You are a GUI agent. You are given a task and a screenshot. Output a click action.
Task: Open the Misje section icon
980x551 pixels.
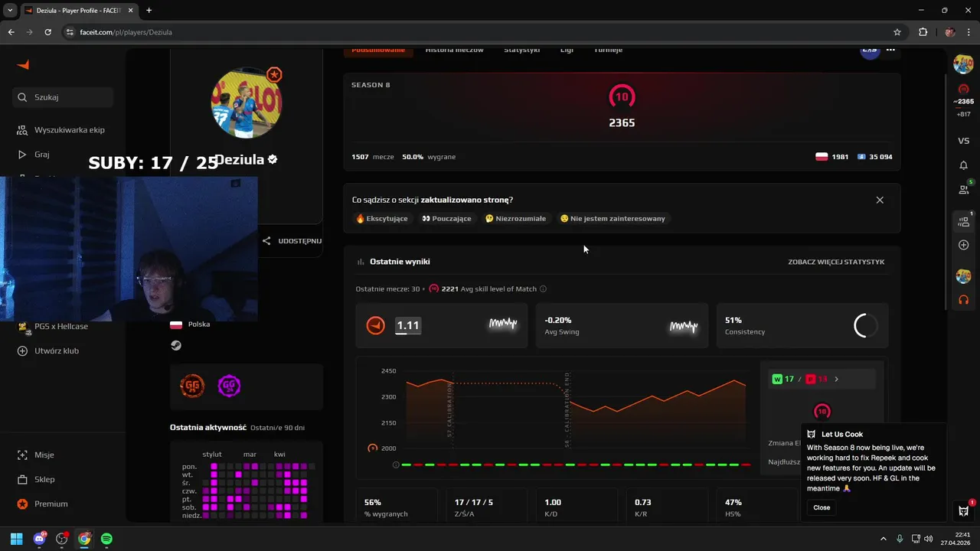(x=22, y=455)
